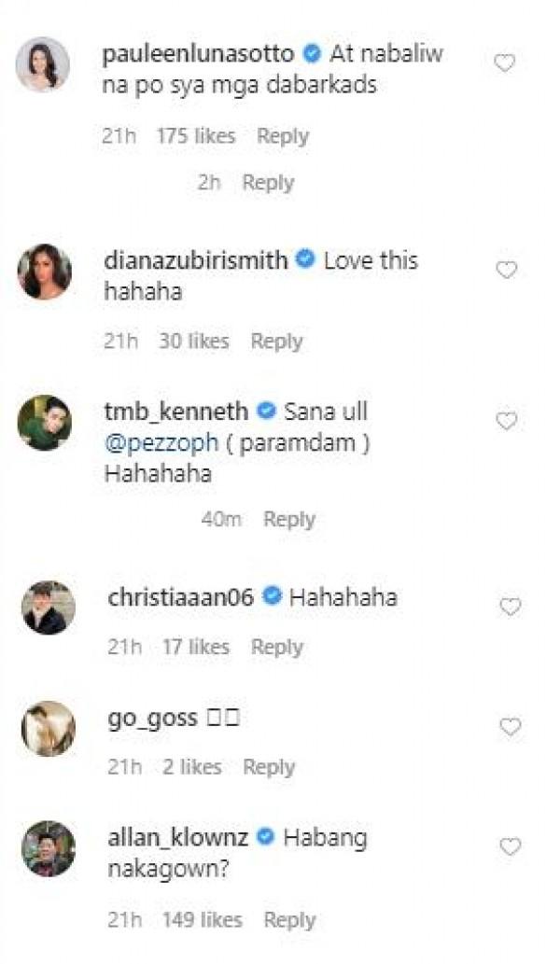This screenshot has height=964, width=560.
Task: Tap the heart beside allan_klownz's comment
Action: pos(510,847)
